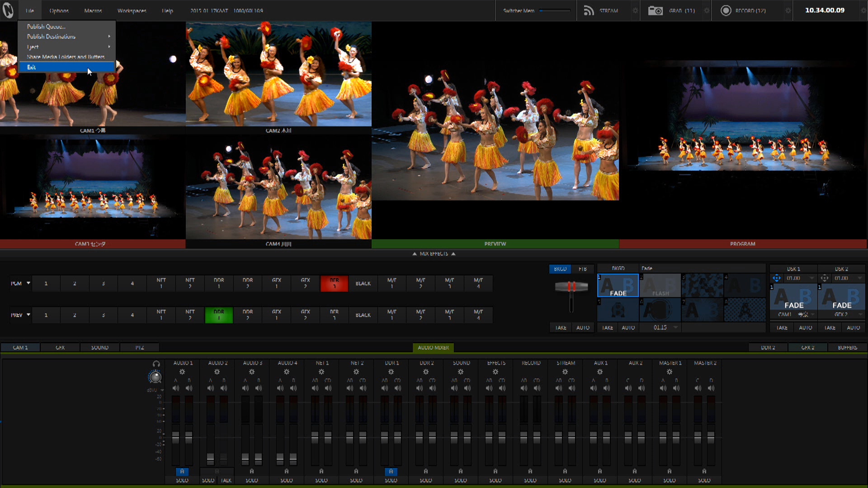Open Stream configuration gear icon
The height and width of the screenshot is (488, 868).
pyautogui.click(x=635, y=10)
